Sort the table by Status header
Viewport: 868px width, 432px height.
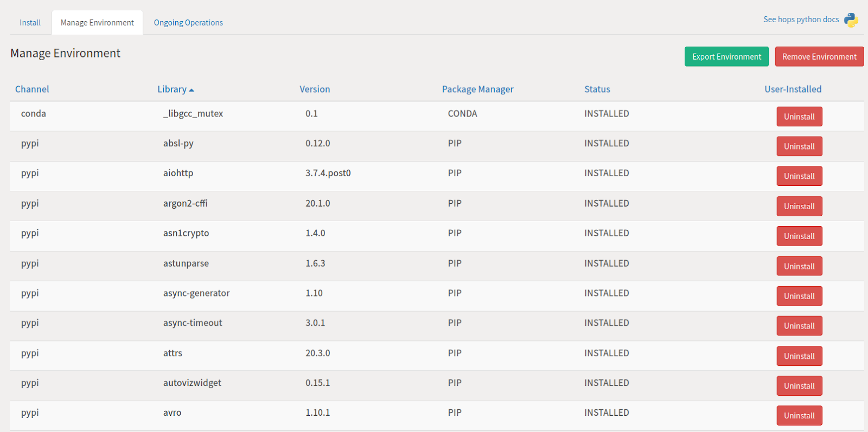tap(597, 89)
